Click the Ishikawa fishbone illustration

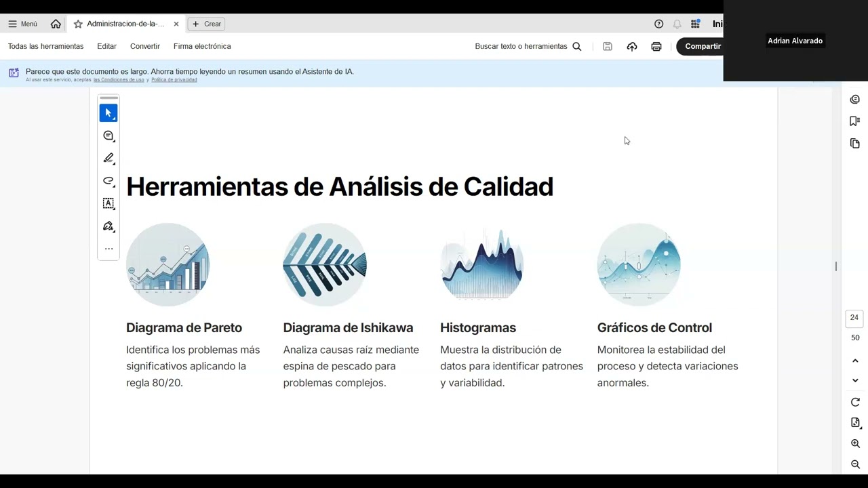click(325, 265)
